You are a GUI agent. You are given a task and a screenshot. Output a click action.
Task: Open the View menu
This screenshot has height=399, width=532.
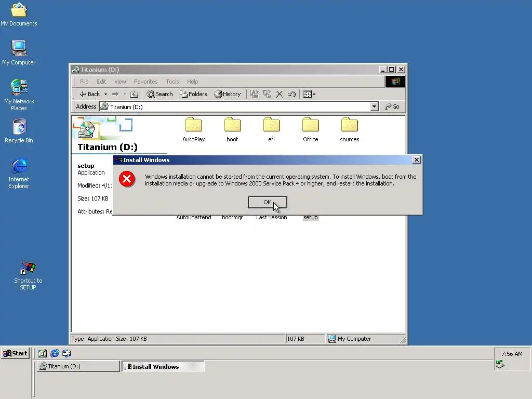tap(120, 82)
